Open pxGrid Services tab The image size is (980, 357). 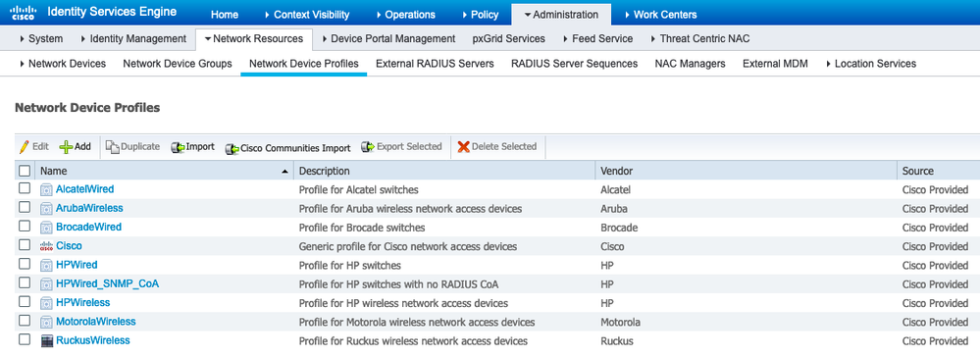coord(509,39)
